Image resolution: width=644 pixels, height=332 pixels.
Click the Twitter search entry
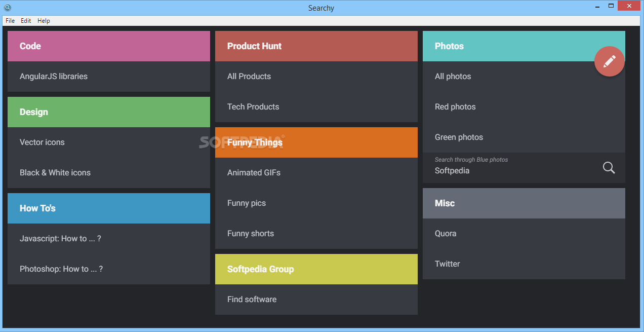click(448, 264)
